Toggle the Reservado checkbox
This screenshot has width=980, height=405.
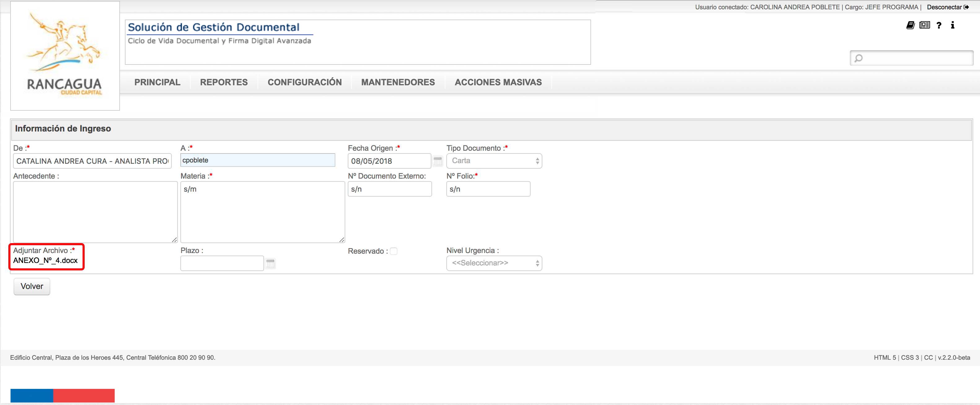[394, 251]
